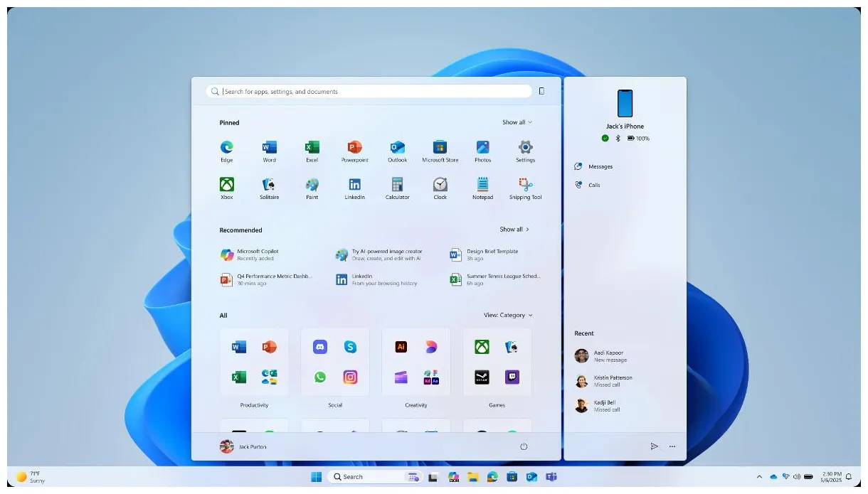
Task: Open Copilot from the taskbar
Action: point(452,477)
